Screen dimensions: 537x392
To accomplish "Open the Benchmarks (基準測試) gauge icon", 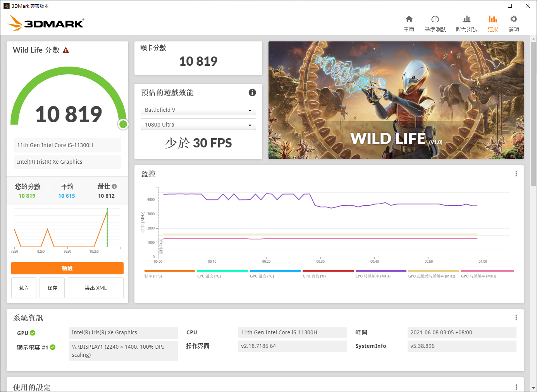I will click(x=435, y=19).
